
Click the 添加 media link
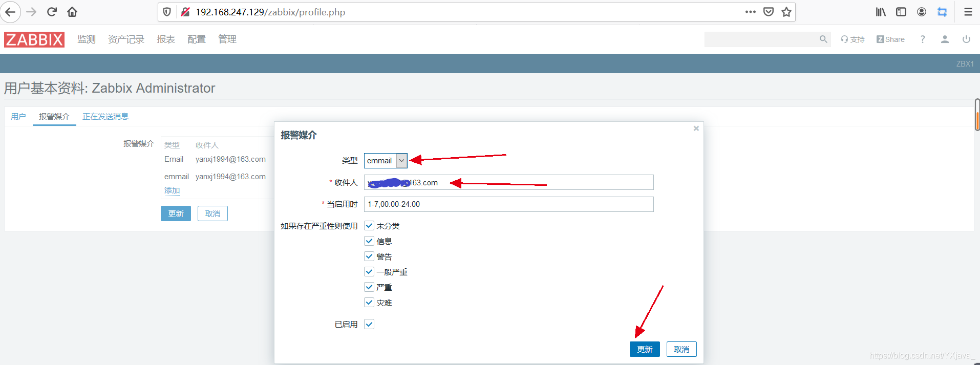coord(172,190)
